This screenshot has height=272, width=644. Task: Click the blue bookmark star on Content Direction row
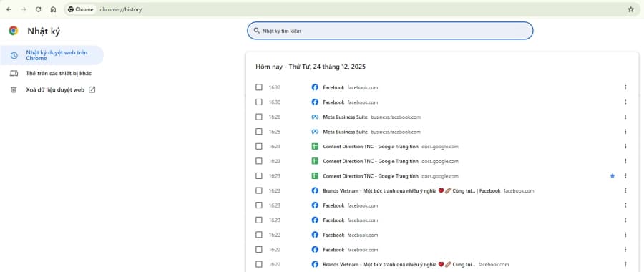pyautogui.click(x=613, y=176)
